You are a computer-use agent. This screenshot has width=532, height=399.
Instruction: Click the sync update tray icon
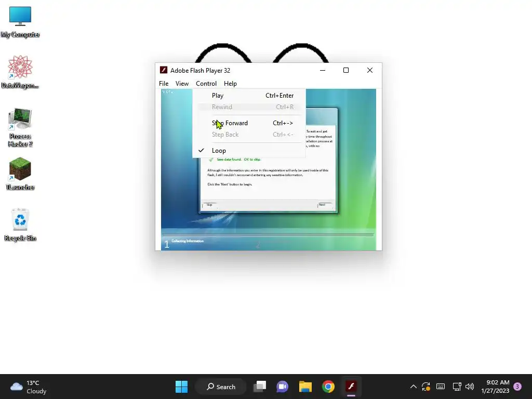tap(426, 387)
